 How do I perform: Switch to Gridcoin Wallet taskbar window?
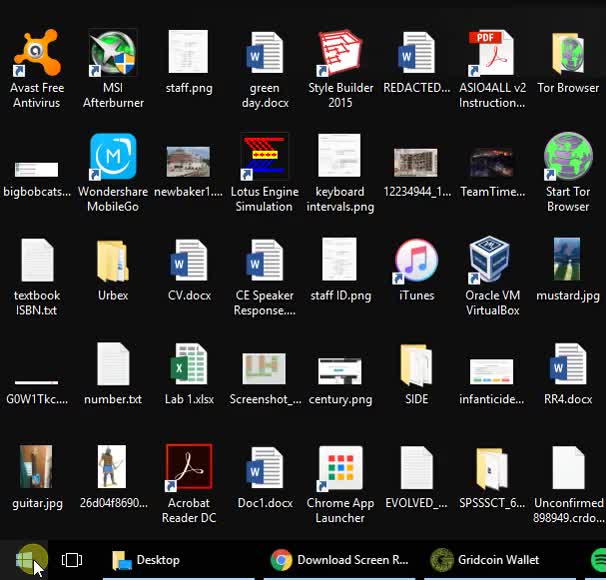(x=500, y=560)
